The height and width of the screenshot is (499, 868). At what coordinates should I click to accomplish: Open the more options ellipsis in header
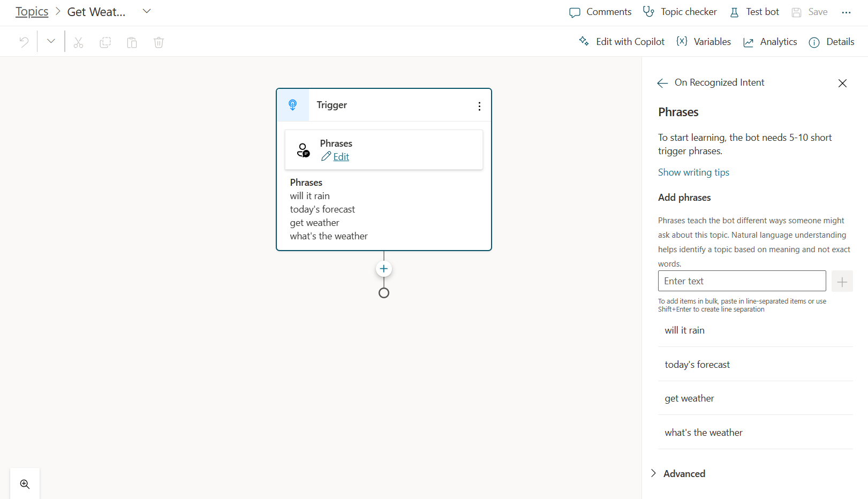click(x=846, y=12)
